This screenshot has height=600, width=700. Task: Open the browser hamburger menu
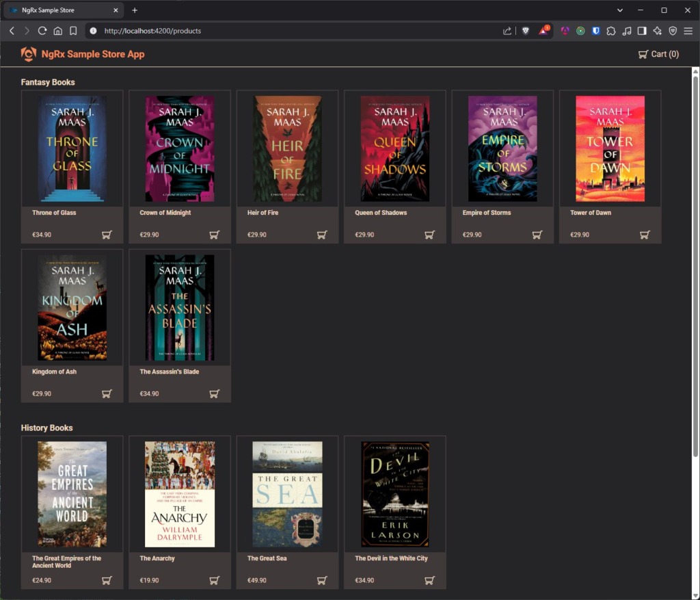click(x=688, y=31)
